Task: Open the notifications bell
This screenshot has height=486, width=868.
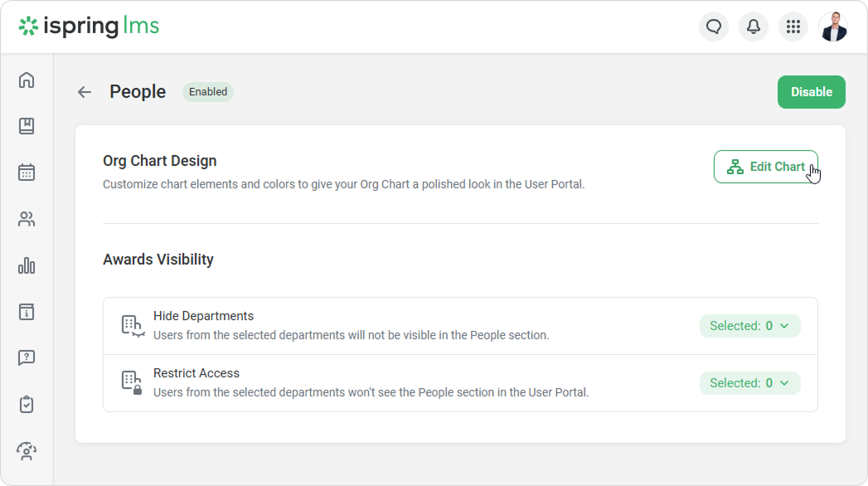Action: pyautogui.click(x=754, y=27)
